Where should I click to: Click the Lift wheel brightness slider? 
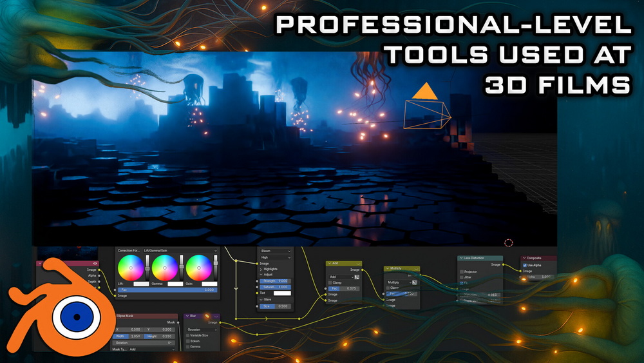(147, 268)
